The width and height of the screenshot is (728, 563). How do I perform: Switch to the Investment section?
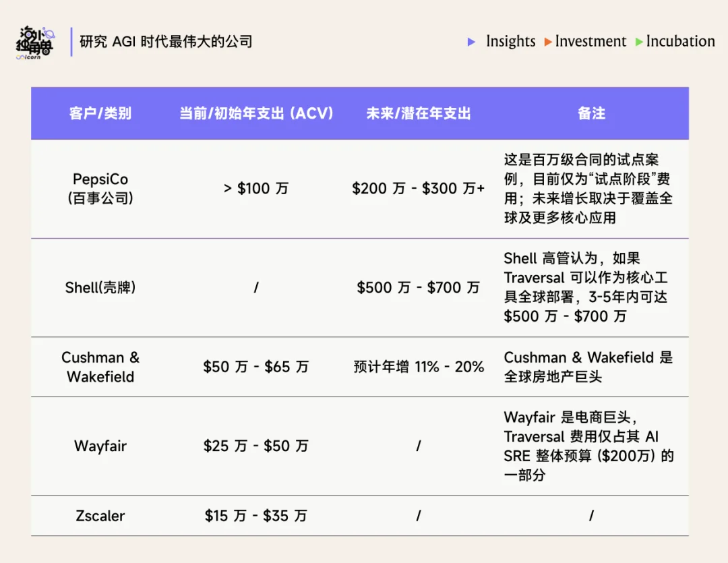click(x=590, y=41)
